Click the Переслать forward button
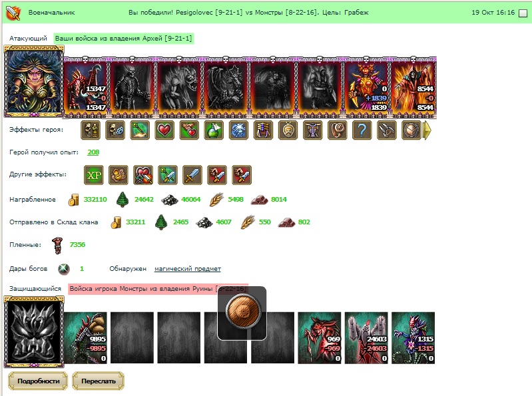The height and width of the screenshot is (396, 532). tap(98, 381)
